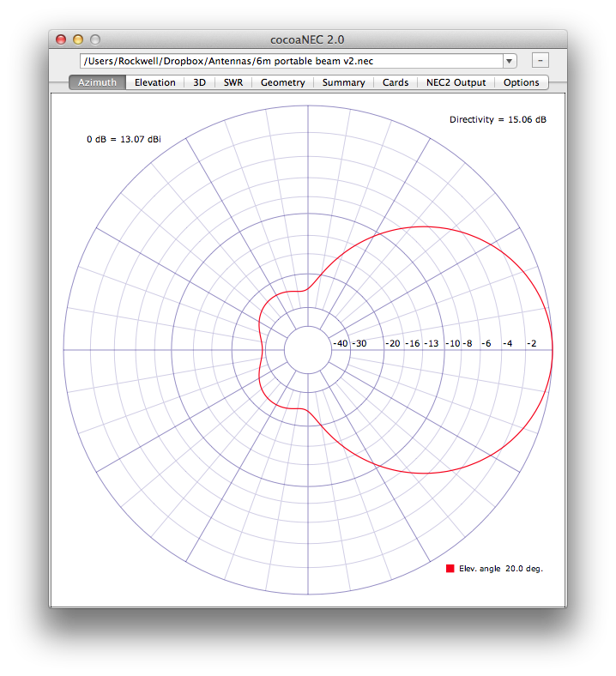
Task: Open the Summary tab
Action: (x=343, y=82)
